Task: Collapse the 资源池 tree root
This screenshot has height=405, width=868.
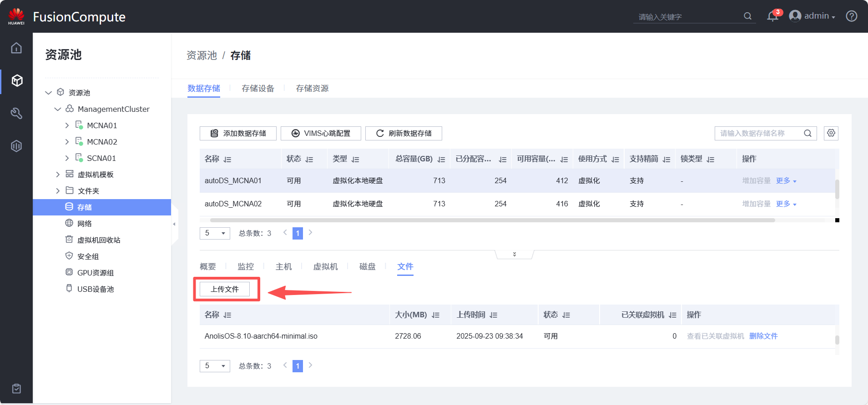Action: click(49, 93)
